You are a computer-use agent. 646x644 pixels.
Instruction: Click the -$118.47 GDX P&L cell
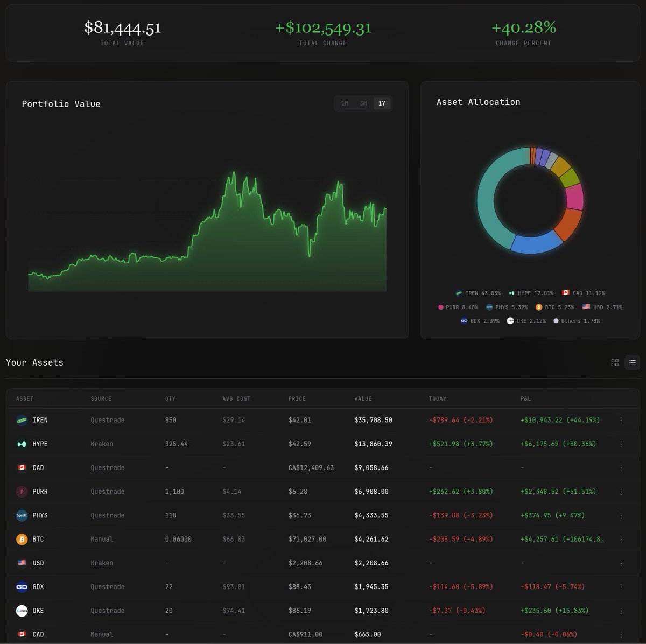552,587
